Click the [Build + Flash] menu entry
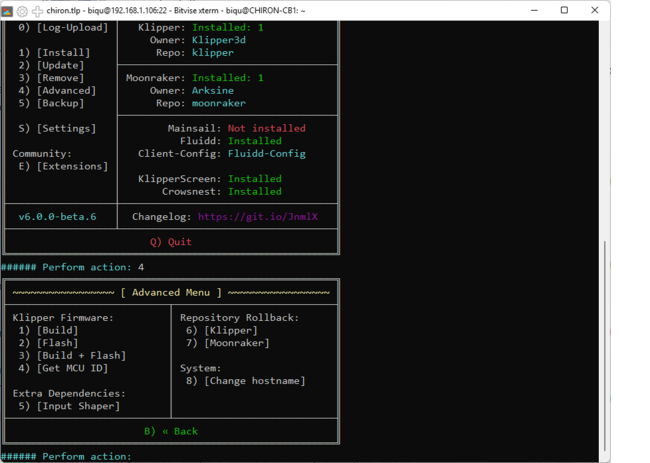Screen dimensions: 650x463 81,356
